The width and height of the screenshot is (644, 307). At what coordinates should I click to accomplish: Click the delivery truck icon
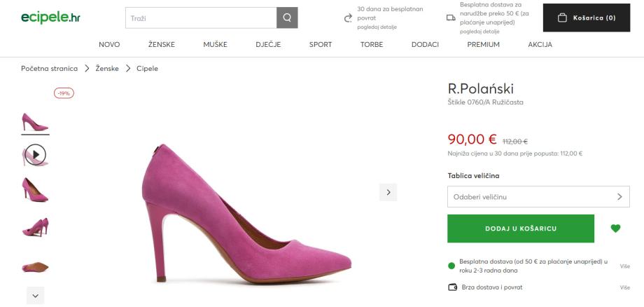[451, 18]
